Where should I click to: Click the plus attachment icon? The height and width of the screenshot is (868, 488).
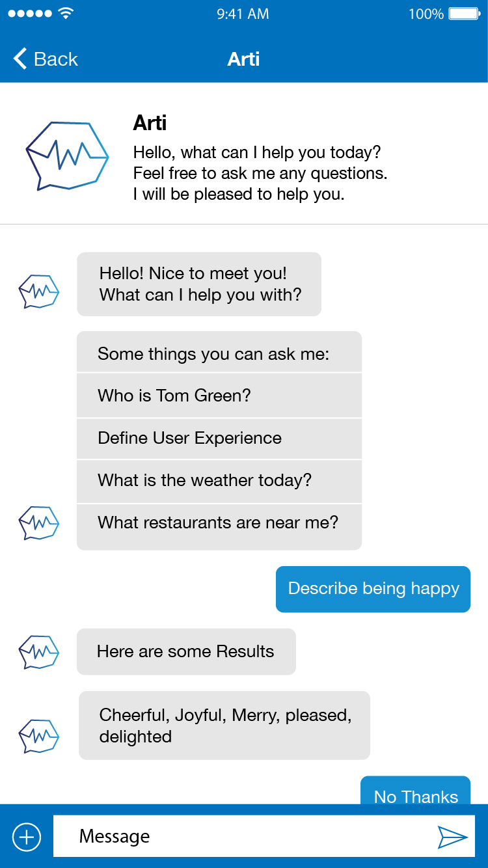click(27, 837)
